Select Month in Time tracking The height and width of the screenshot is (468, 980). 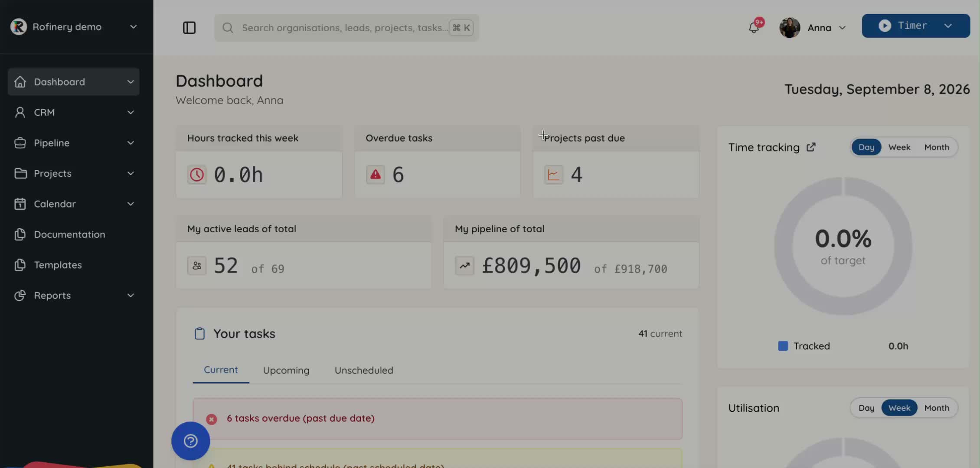coord(937,147)
